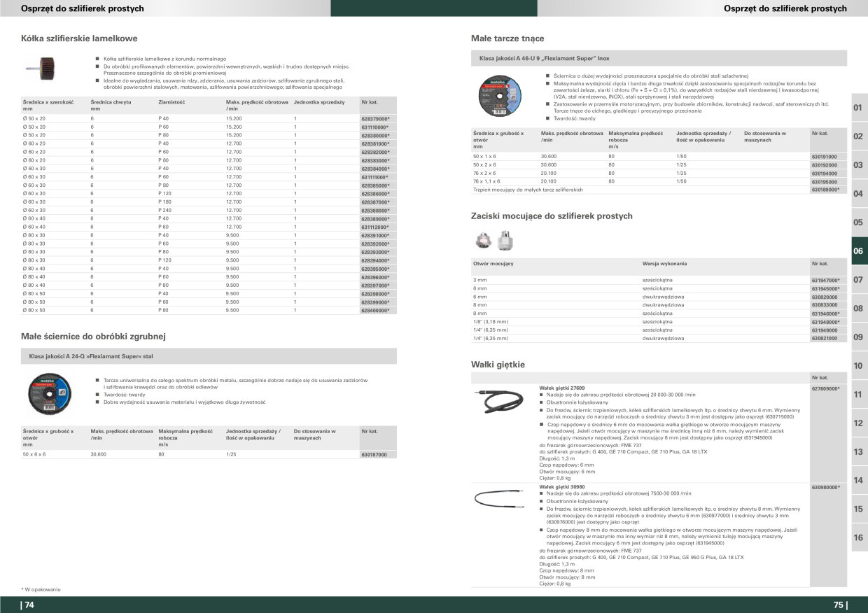The image size is (868, 613).
Task: Click the heading Małe ściernice do obróbki zgrubnej
Action: [x=93, y=337]
